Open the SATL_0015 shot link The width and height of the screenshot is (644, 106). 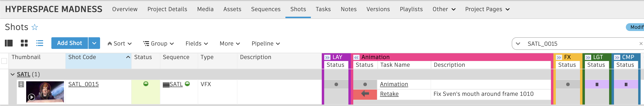(x=84, y=84)
